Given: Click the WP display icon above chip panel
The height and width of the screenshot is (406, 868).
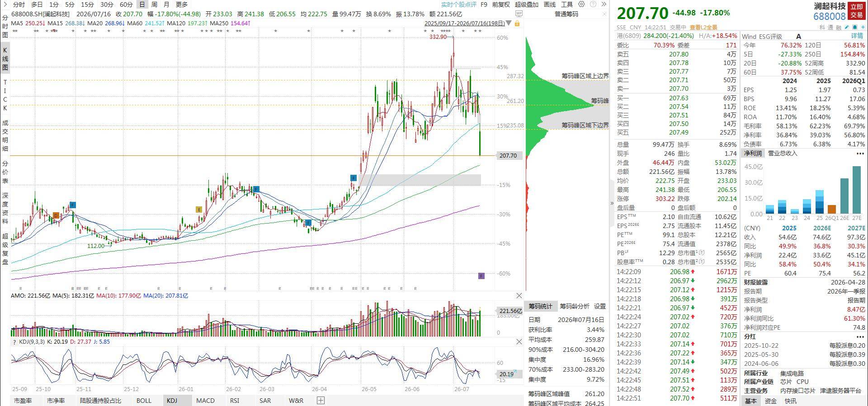Looking at the screenshot, I should (x=519, y=14).
